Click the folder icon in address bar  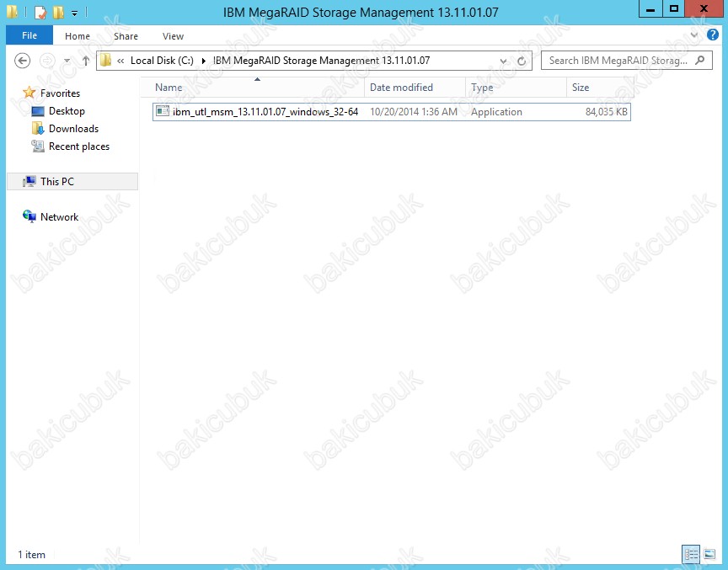(106, 61)
